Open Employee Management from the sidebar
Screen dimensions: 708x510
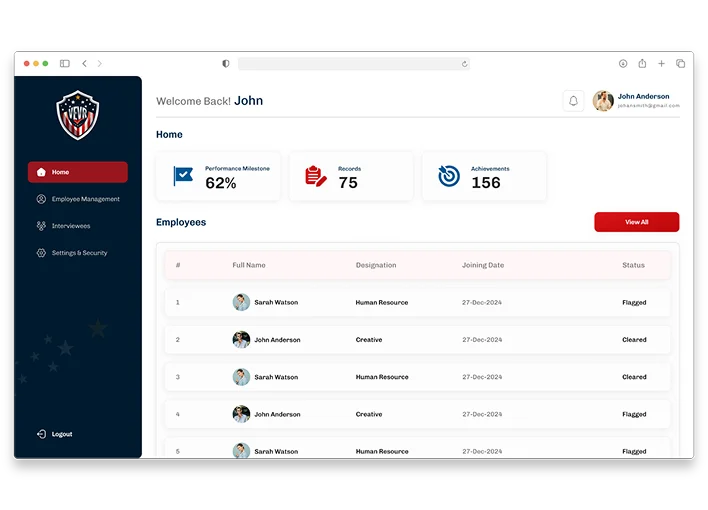tap(85, 199)
